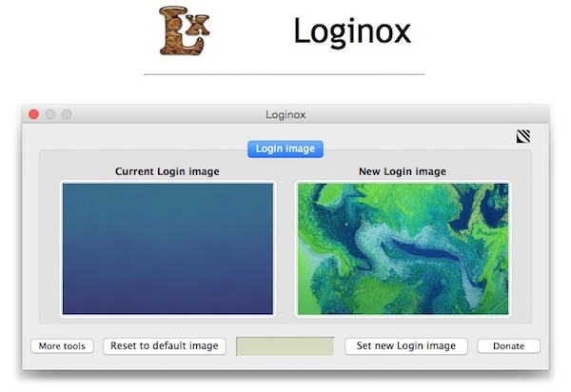Click the green marbled new login image
Screen dimensions: 571x392
pos(403,248)
